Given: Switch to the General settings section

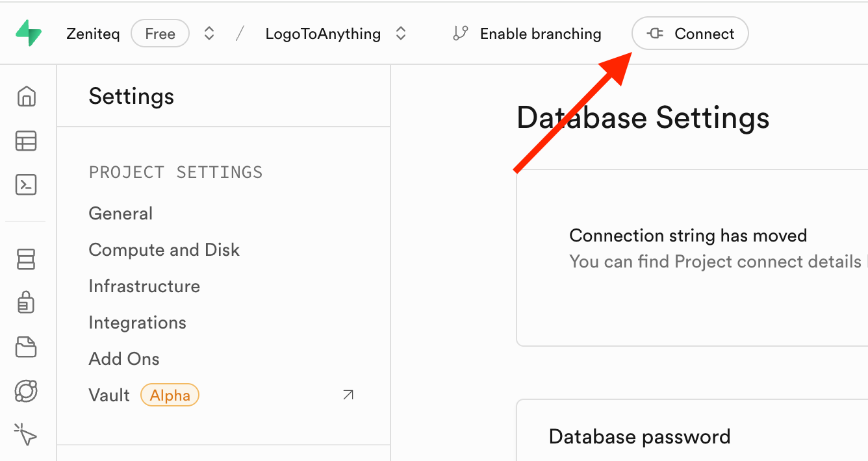Looking at the screenshot, I should [x=120, y=213].
